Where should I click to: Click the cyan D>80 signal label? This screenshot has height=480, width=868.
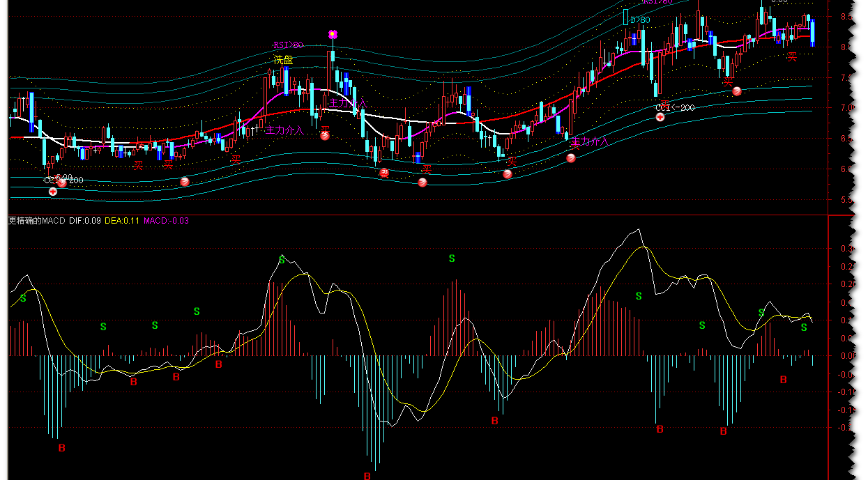pos(640,20)
